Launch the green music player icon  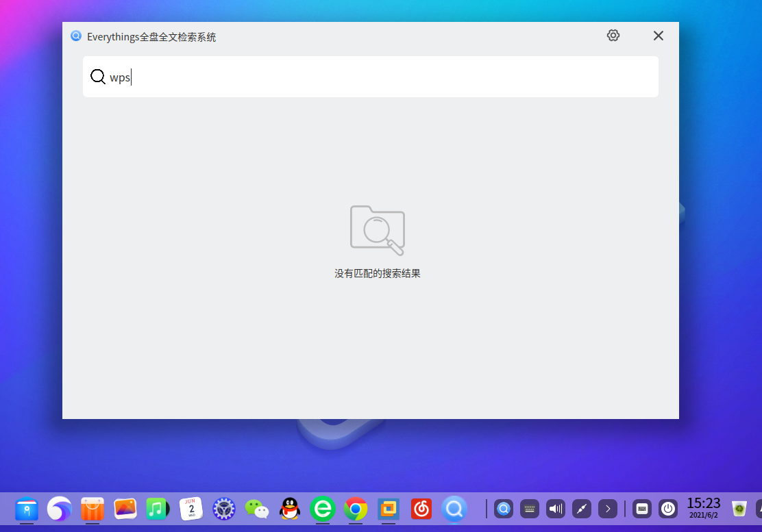click(158, 509)
